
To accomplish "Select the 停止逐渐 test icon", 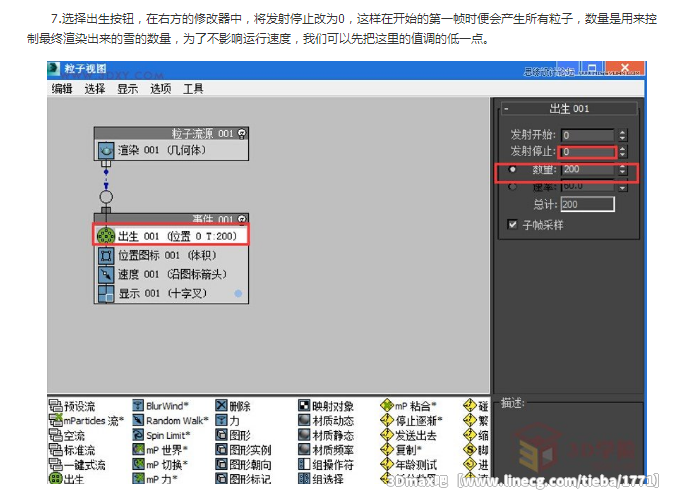I will tap(387, 420).
